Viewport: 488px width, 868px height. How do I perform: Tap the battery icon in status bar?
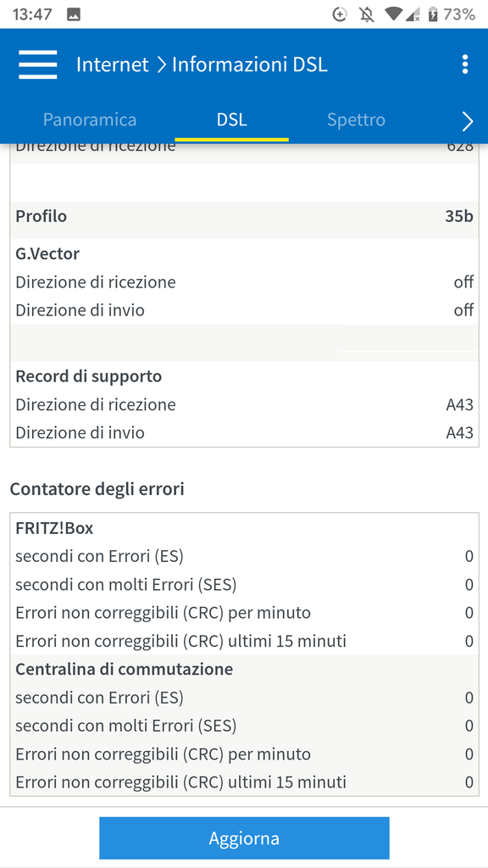coord(433,15)
